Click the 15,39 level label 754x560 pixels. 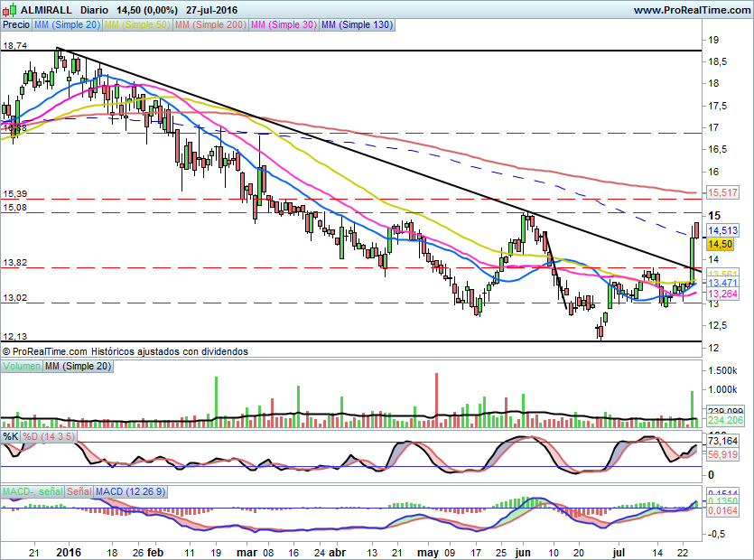(15, 194)
